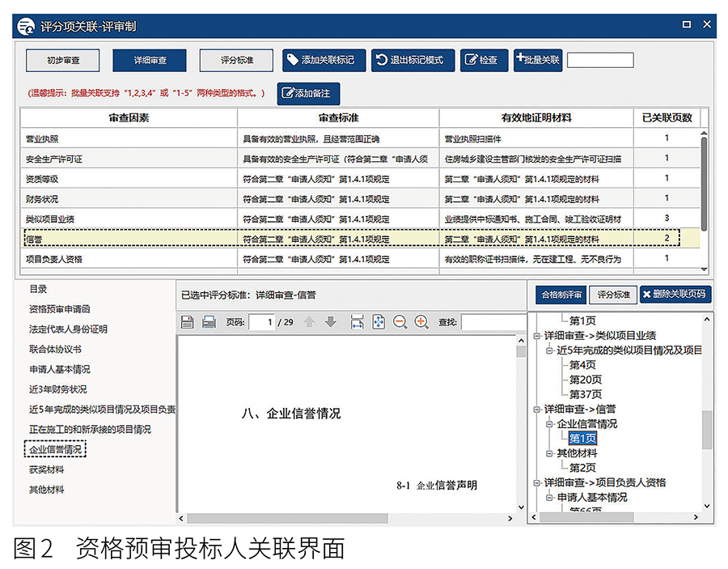Switch to the 评分标准 tab at top
Viewport: 728px width, 569px height.
click(x=237, y=61)
